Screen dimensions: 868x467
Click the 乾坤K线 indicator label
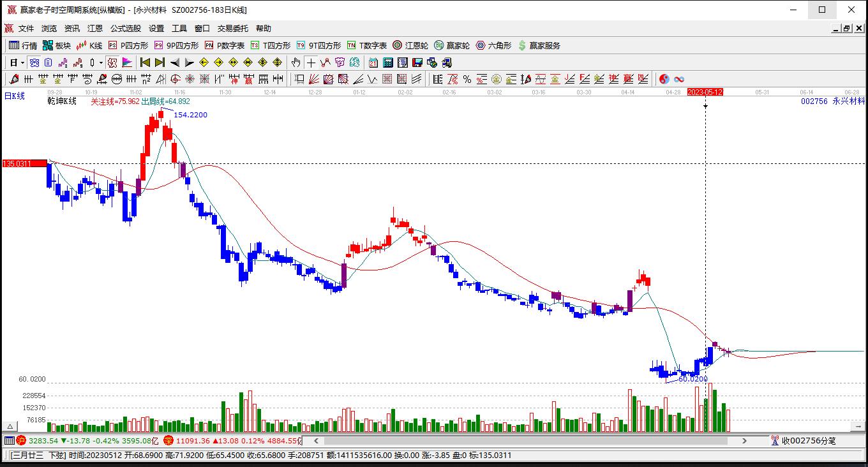tap(62, 101)
